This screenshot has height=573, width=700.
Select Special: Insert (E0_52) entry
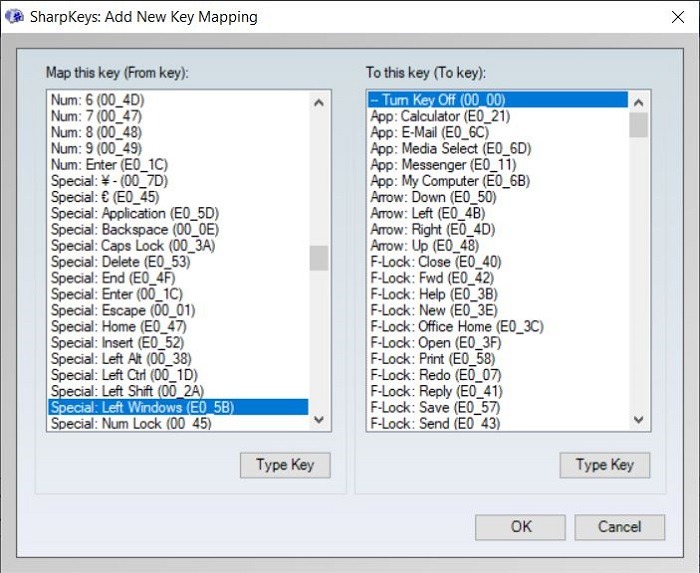point(178,343)
